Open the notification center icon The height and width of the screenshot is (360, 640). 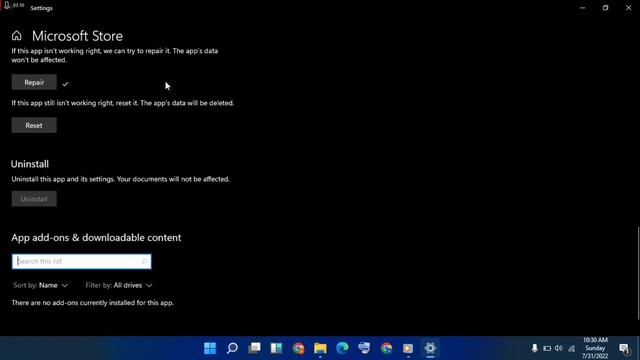(x=624, y=349)
